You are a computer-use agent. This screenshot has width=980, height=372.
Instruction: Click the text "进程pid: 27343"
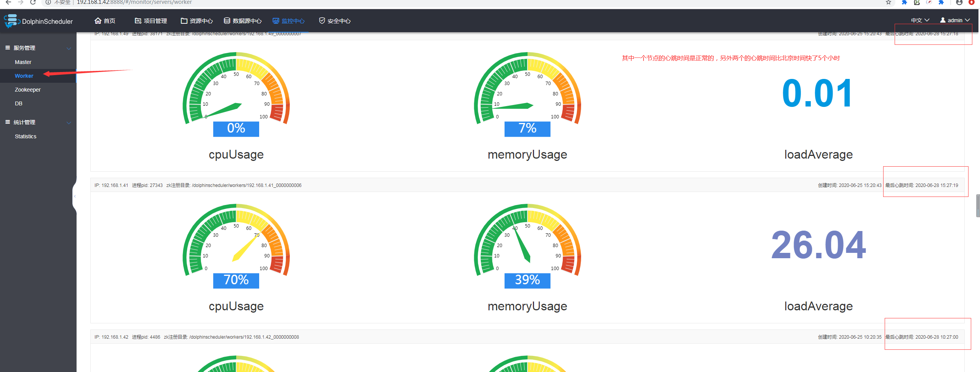point(147,185)
